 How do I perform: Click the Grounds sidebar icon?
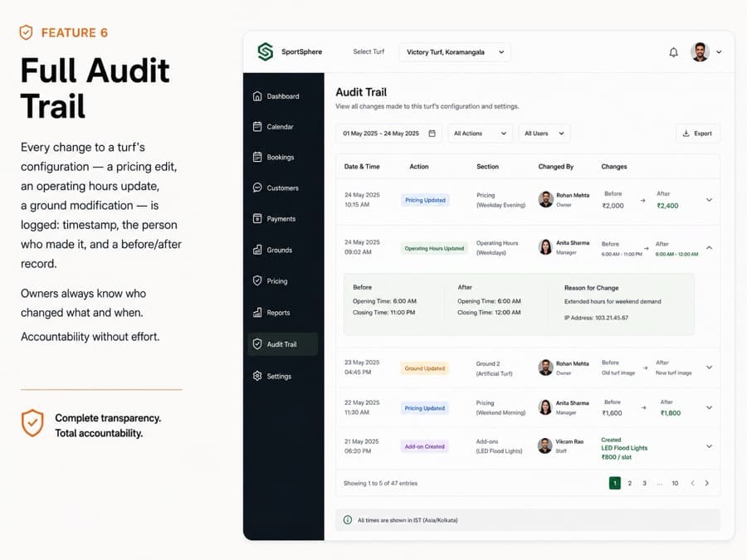(257, 250)
